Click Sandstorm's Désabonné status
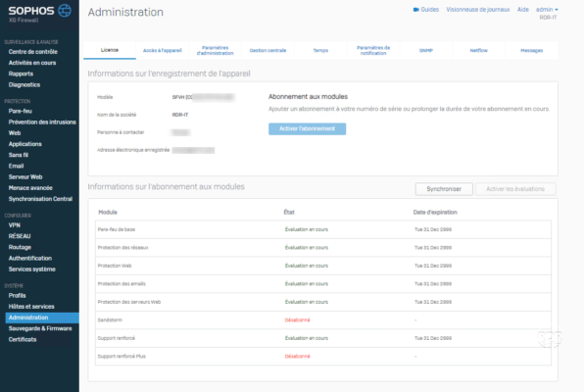 [297, 320]
